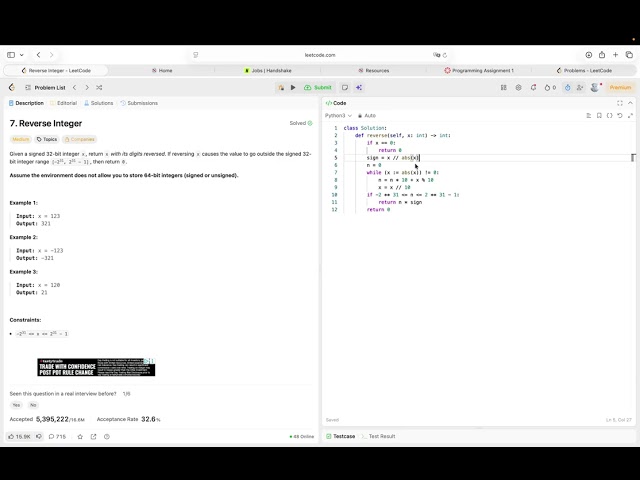
Task: Open the notes icon next to Submit
Action: 345,87
